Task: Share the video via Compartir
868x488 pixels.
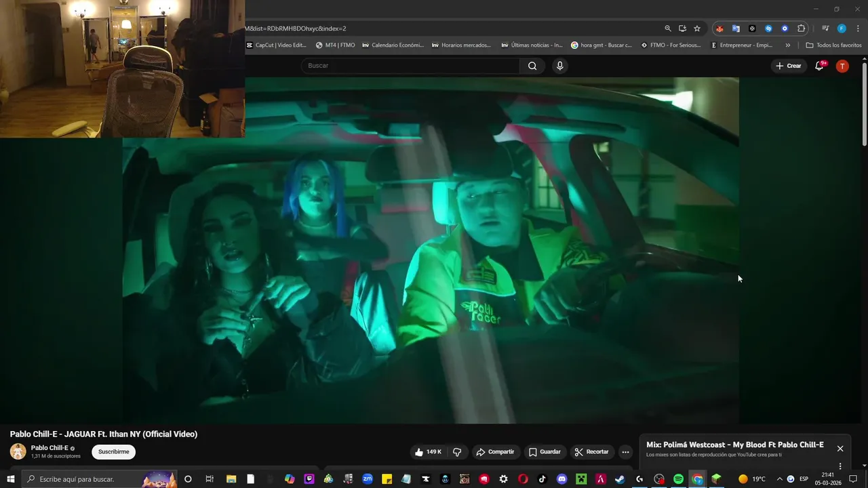Action: [x=495, y=452]
